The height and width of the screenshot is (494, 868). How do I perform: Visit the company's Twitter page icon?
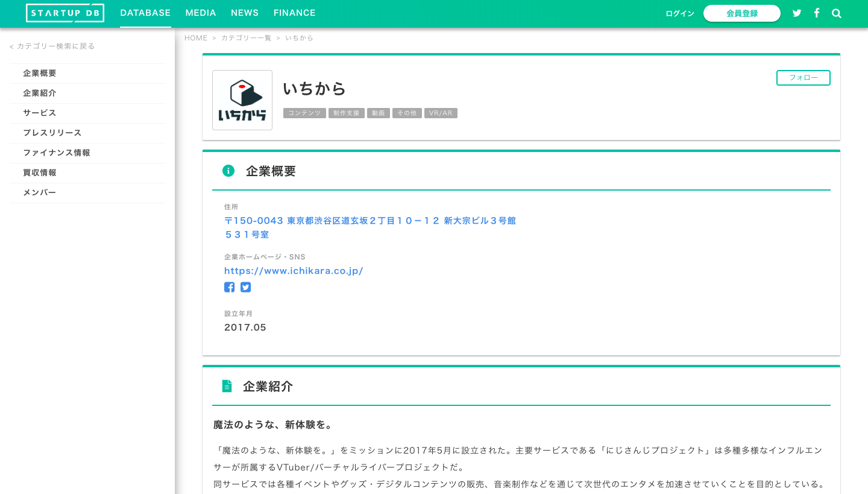245,287
